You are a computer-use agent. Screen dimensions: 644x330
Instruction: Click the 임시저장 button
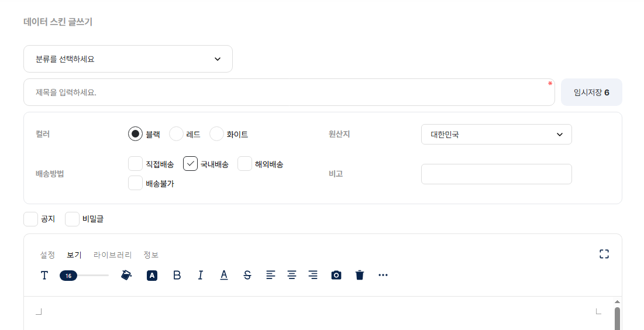(591, 92)
